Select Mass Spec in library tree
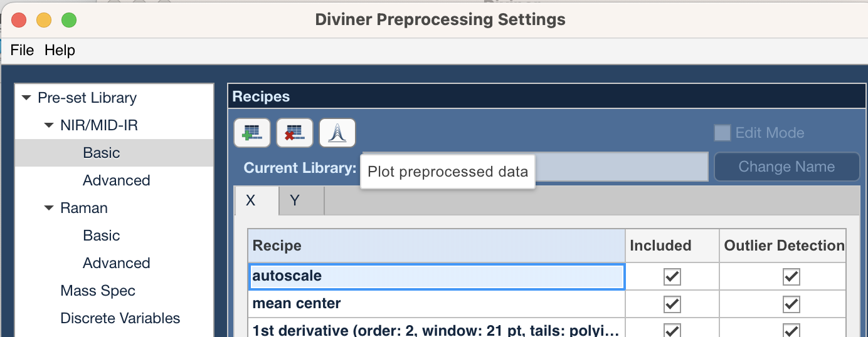Viewport: 868px width, 337px height. point(98,291)
